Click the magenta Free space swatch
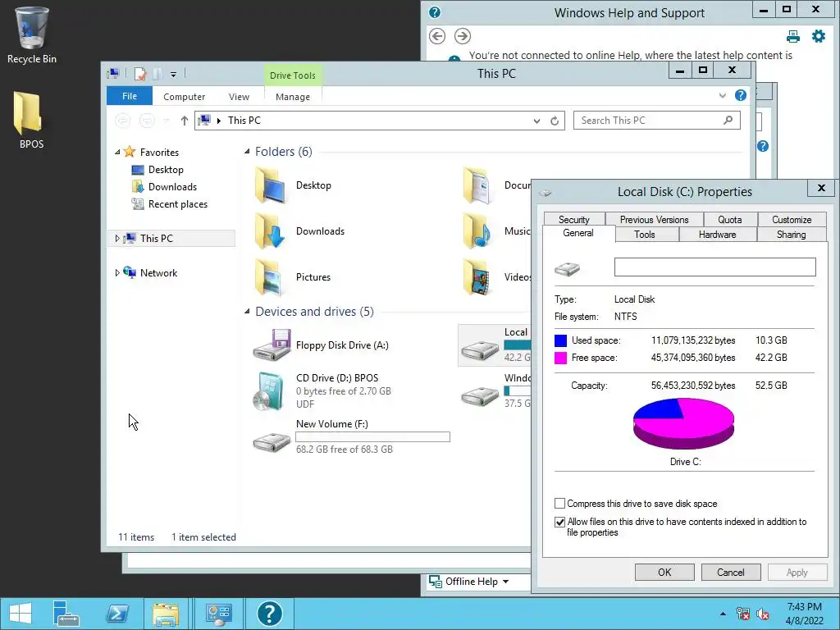 pyautogui.click(x=560, y=358)
